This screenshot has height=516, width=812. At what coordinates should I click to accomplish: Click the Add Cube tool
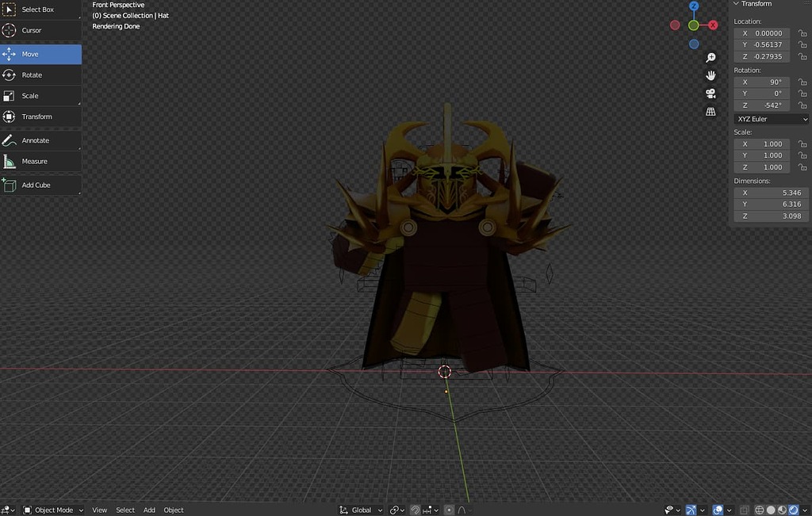(x=35, y=185)
